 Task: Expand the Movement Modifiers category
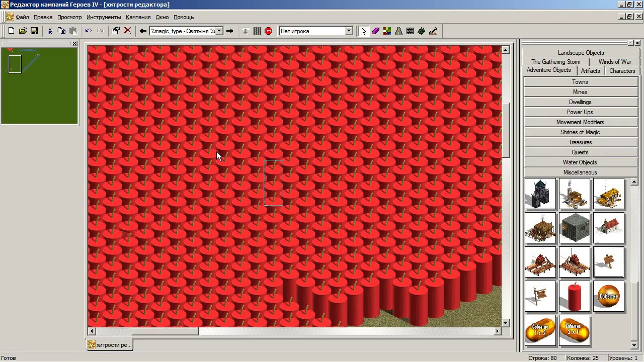tap(580, 122)
